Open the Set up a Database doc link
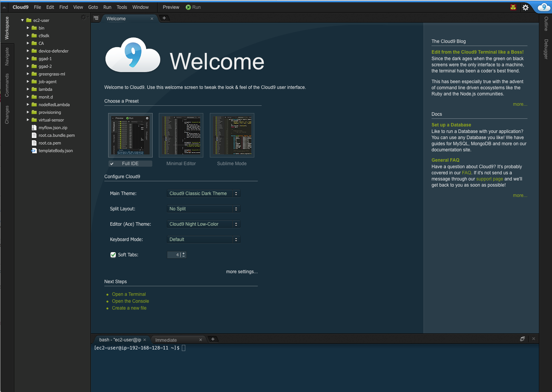The width and height of the screenshot is (552, 392). [x=451, y=125]
